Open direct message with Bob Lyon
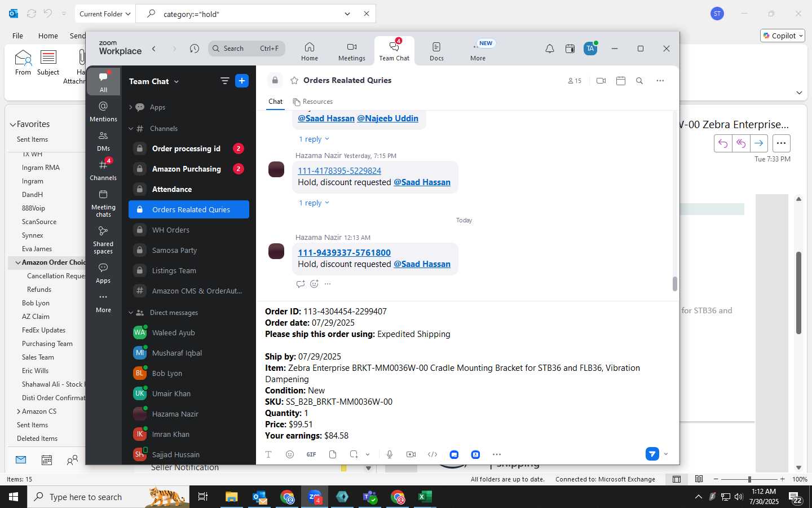This screenshot has height=508, width=812. tap(189, 373)
